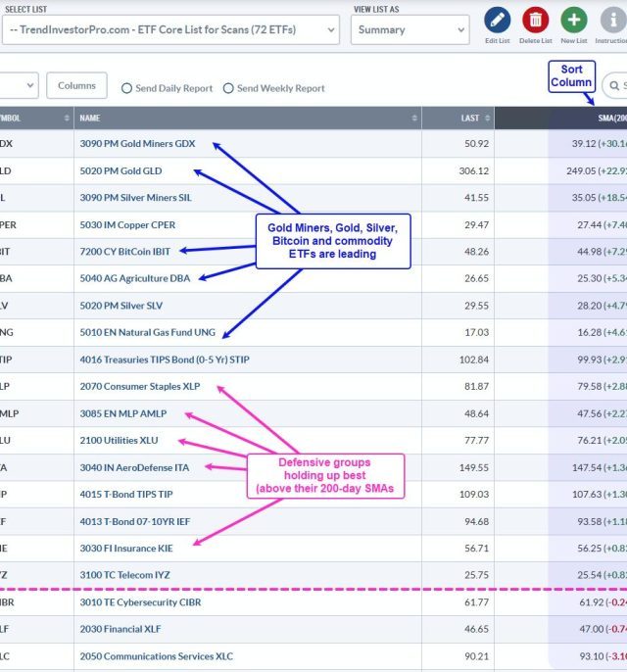Viewport: 627px width, 672px height.
Task: Sort by the Last column arrows
Action: [487, 118]
